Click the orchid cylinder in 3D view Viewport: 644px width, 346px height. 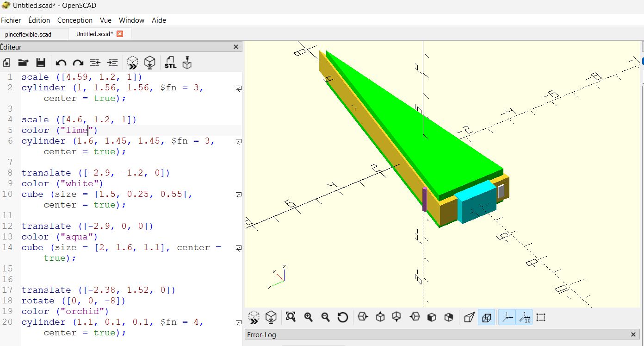pos(425,199)
